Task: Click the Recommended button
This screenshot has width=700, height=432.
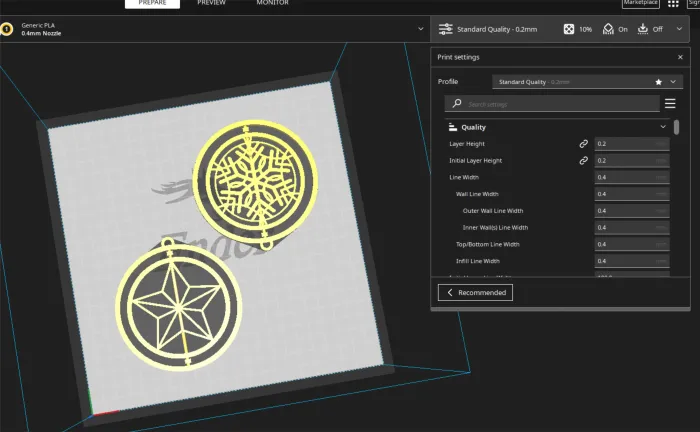Action: pyautogui.click(x=475, y=292)
